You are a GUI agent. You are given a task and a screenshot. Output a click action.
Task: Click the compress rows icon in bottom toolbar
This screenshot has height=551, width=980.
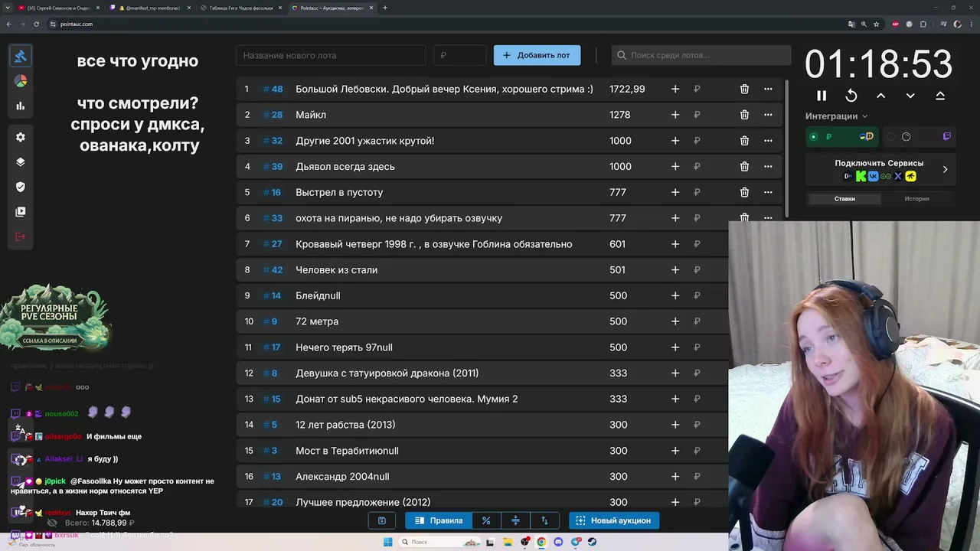[515, 520]
